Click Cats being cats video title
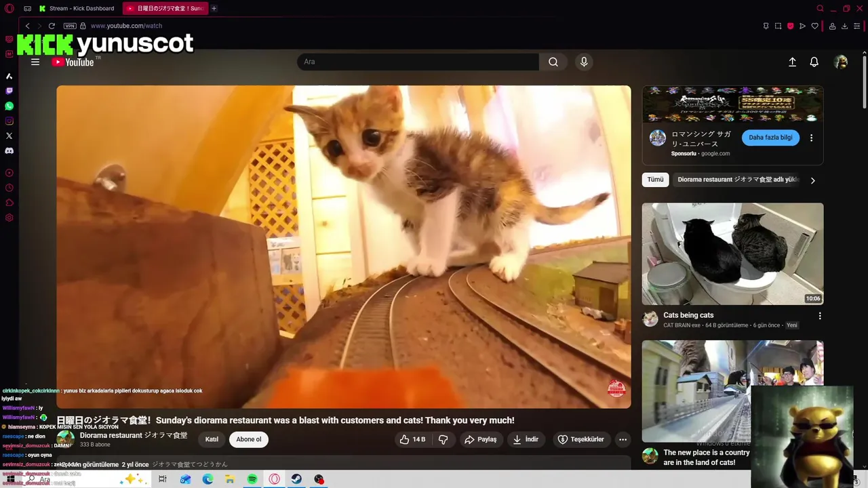Viewport: 868px width, 488px height. tap(688, 315)
